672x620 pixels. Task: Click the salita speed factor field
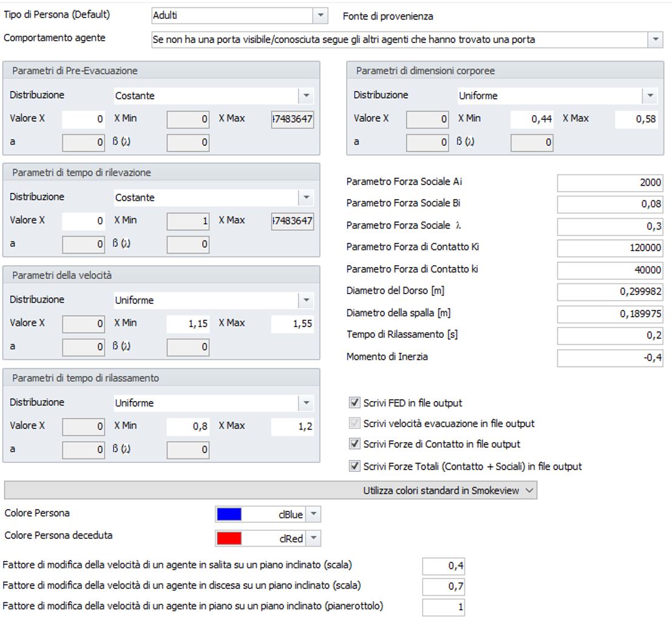[444, 566]
